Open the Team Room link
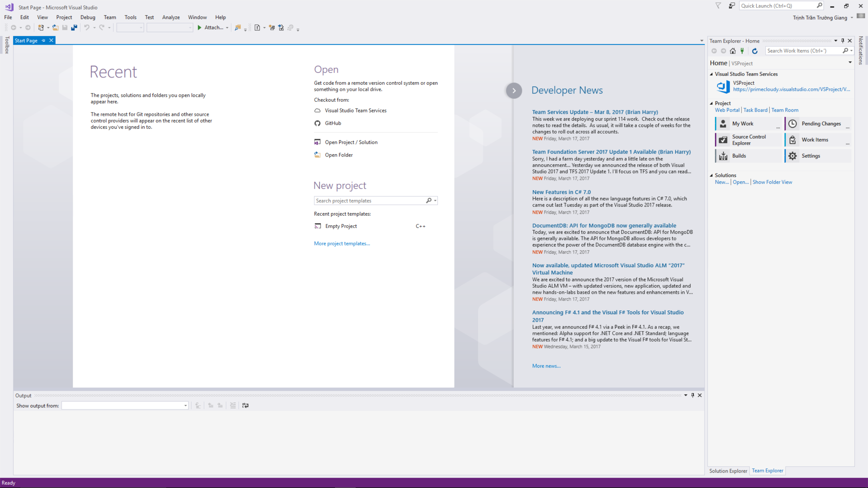The image size is (868, 488). 785,110
